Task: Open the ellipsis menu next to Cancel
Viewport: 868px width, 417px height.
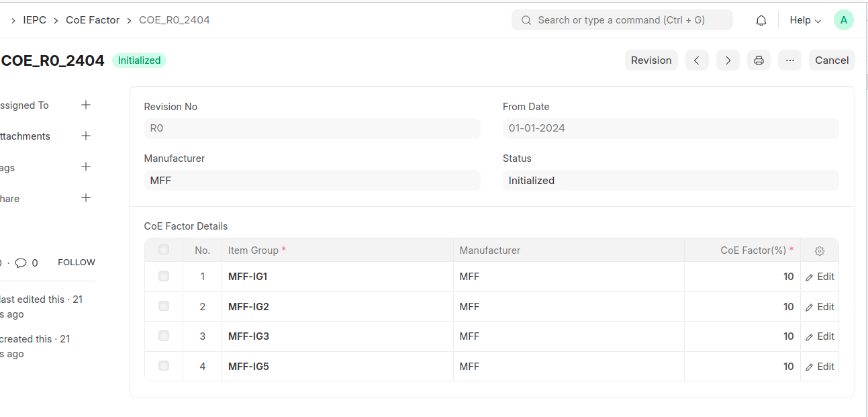Action: coord(789,60)
